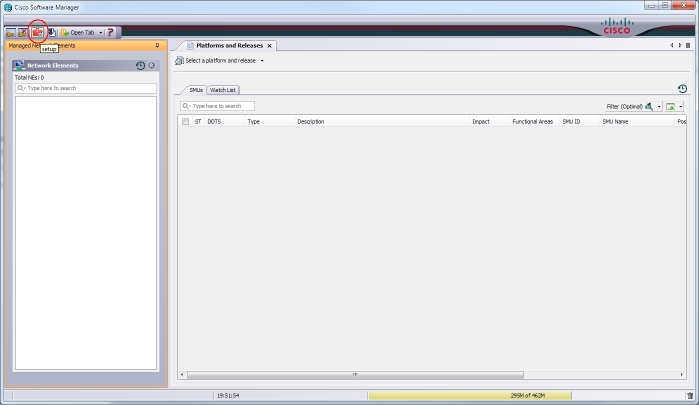Switch to the SMUs tab
The image size is (699, 405).
pyautogui.click(x=196, y=90)
